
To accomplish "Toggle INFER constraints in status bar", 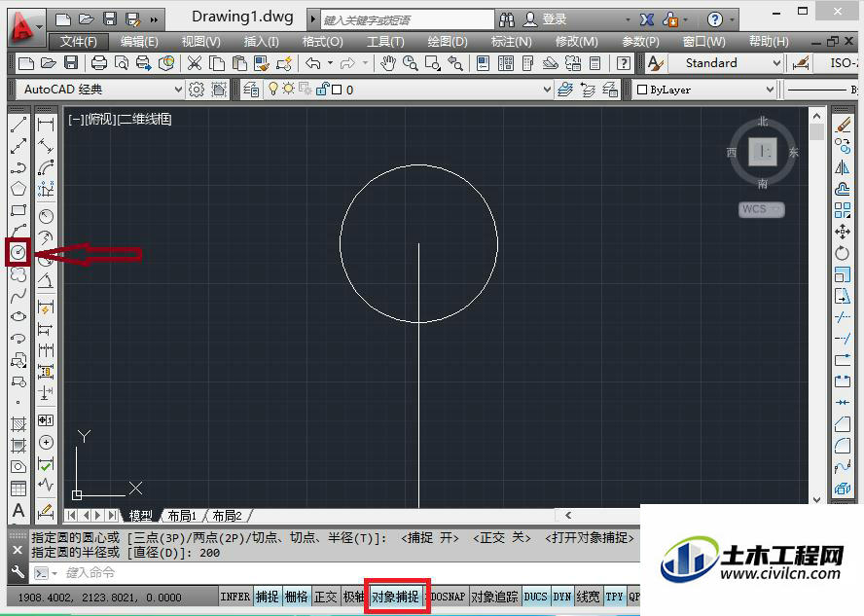I will [235, 597].
